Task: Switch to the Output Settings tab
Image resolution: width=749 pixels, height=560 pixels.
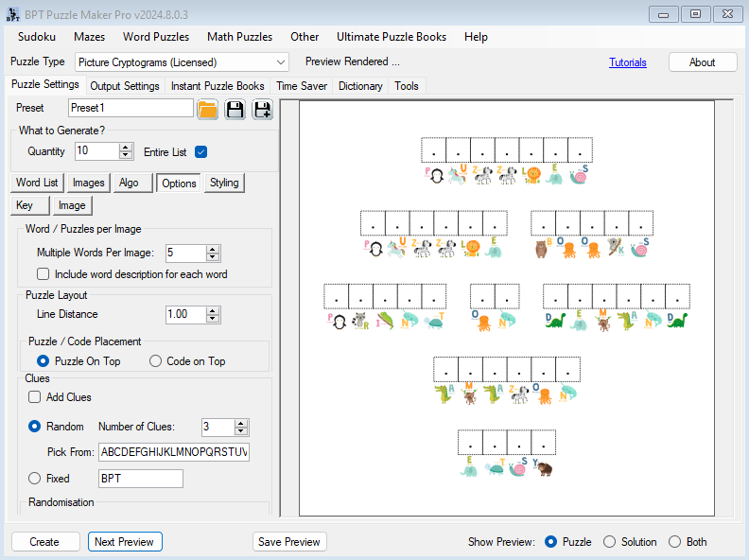Action: (125, 86)
